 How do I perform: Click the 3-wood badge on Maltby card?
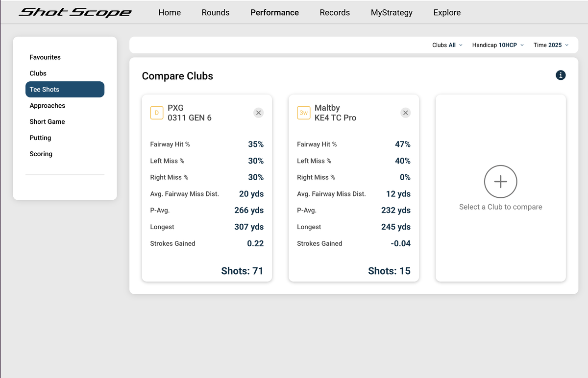coord(304,113)
